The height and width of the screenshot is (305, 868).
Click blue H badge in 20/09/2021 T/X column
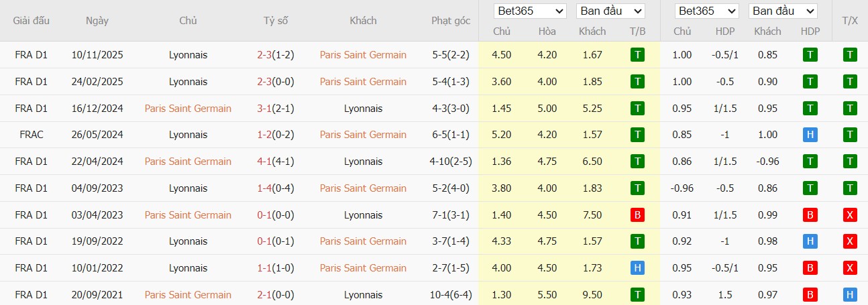tap(850, 295)
